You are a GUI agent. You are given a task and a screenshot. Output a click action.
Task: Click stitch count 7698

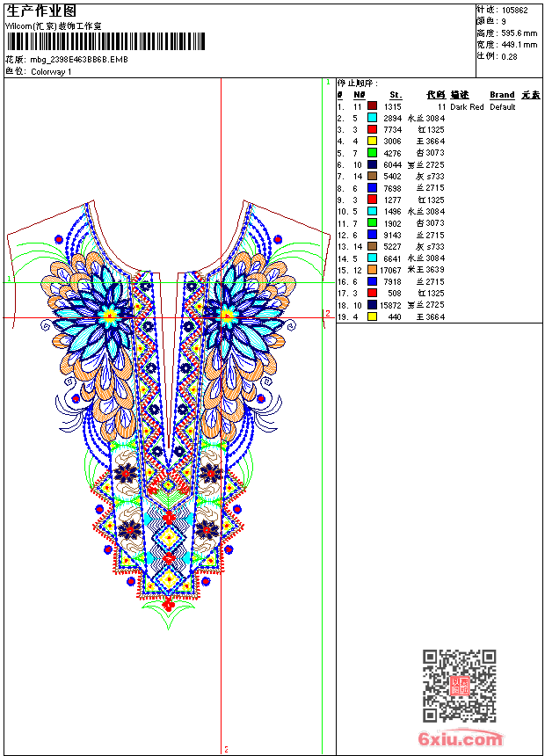pos(393,188)
